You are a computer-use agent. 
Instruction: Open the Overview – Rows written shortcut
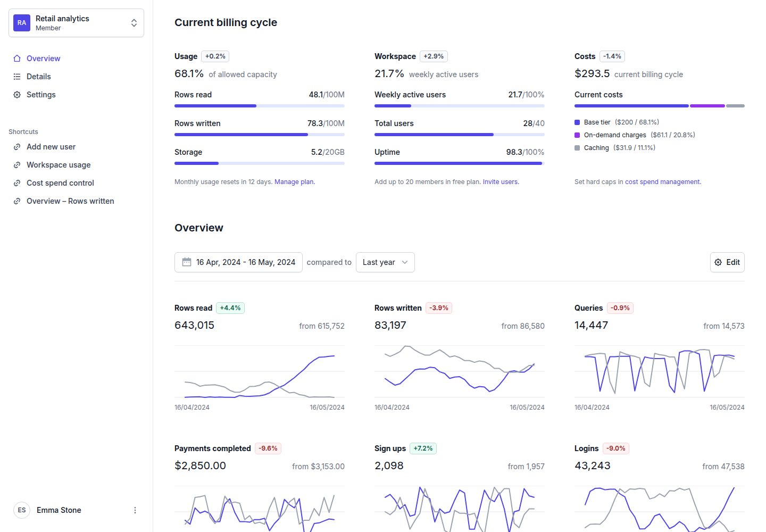76,201
